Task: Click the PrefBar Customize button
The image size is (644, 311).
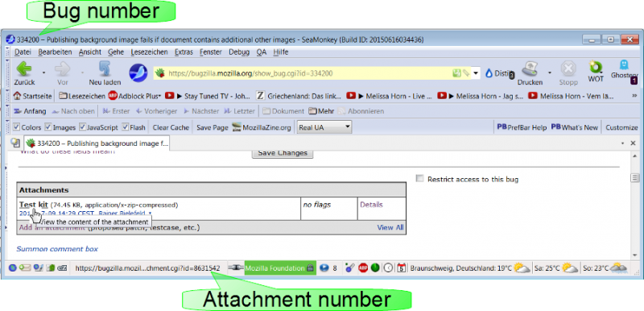Action: 621,127
